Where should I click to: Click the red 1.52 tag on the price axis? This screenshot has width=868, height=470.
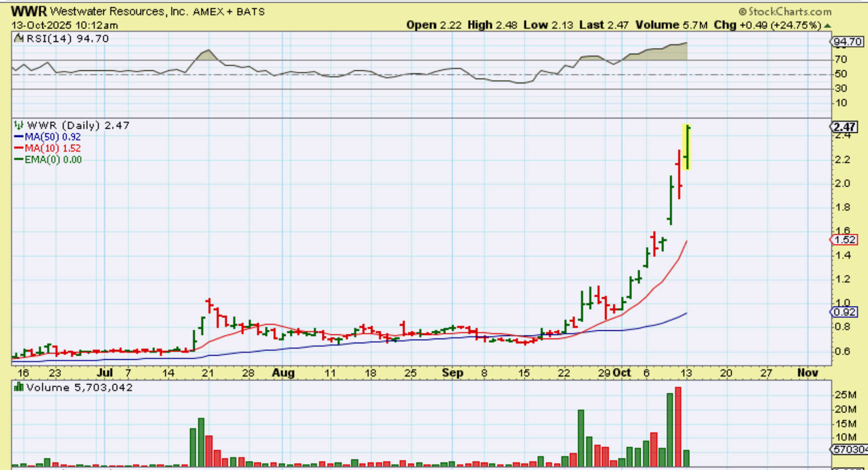click(845, 240)
